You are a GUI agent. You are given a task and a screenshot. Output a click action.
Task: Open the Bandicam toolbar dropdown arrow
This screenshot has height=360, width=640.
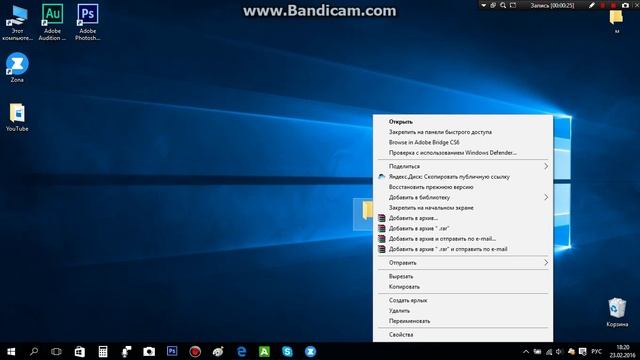484,5
